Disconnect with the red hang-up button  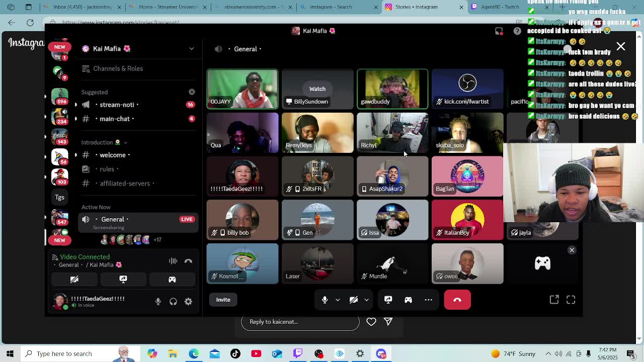tap(457, 300)
